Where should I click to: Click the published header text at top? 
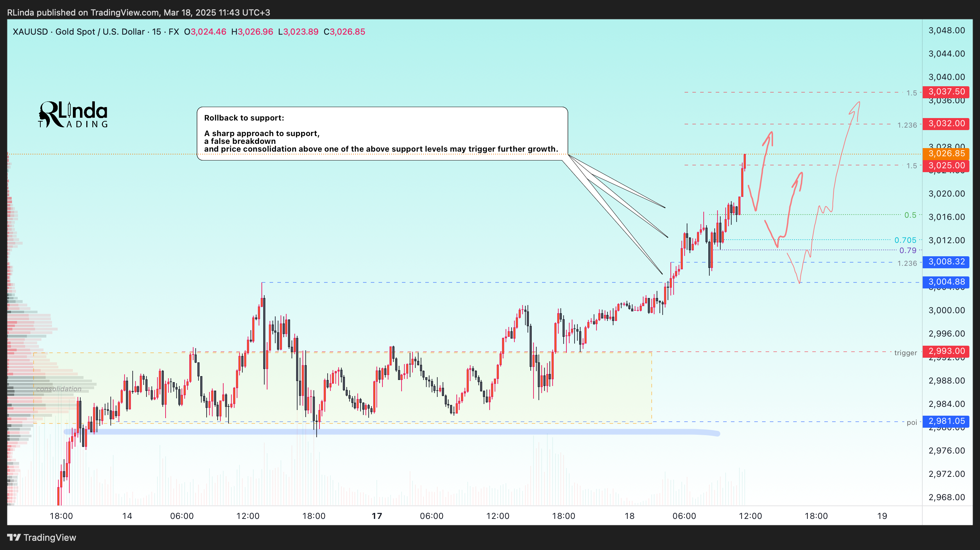coord(138,12)
